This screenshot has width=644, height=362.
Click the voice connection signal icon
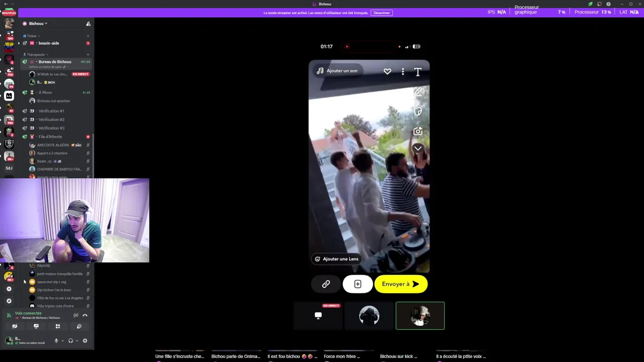(9, 315)
